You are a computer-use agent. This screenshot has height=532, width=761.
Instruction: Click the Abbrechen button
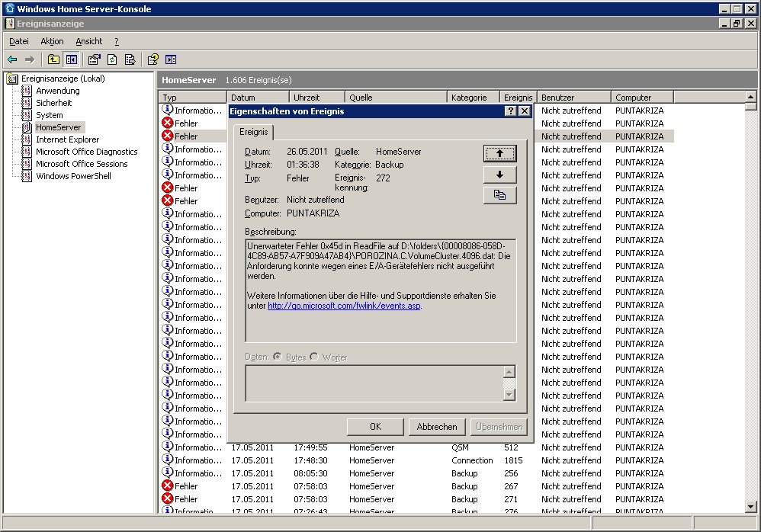[437, 427]
